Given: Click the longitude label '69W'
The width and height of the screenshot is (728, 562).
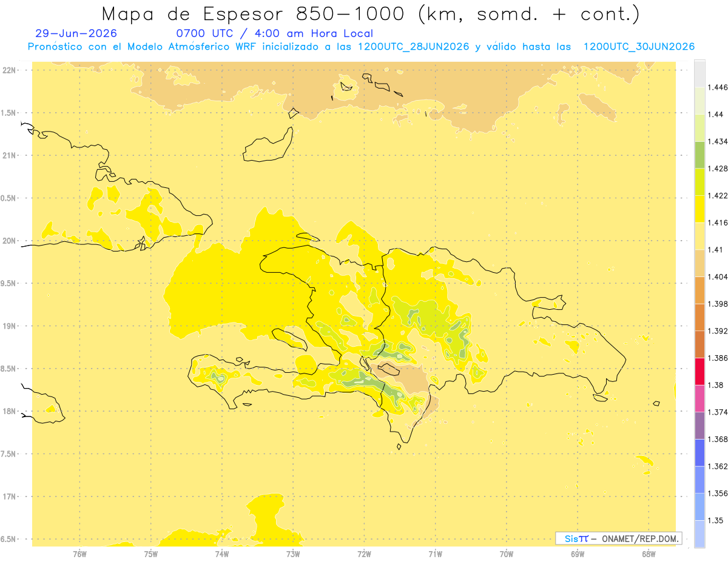Looking at the screenshot, I should pos(578,554).
